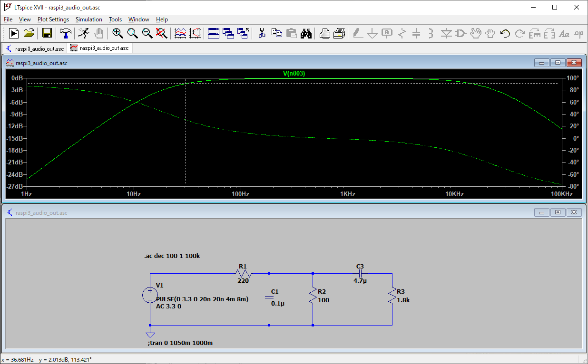Select the ground symbol tool

[x=372, y=33]
